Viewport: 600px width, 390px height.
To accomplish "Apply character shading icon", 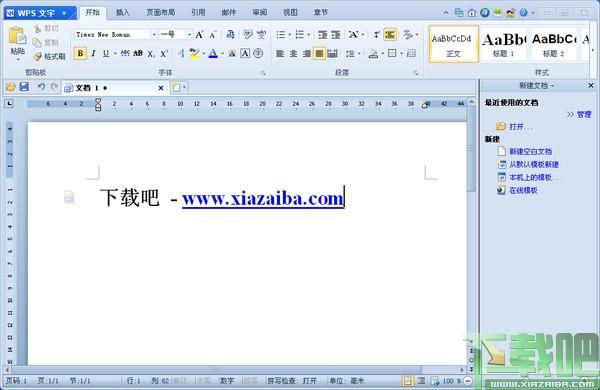I will click(232, 54).
